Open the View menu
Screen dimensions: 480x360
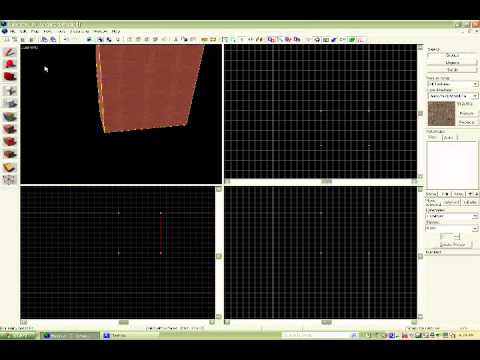click(x=48, y=31)
